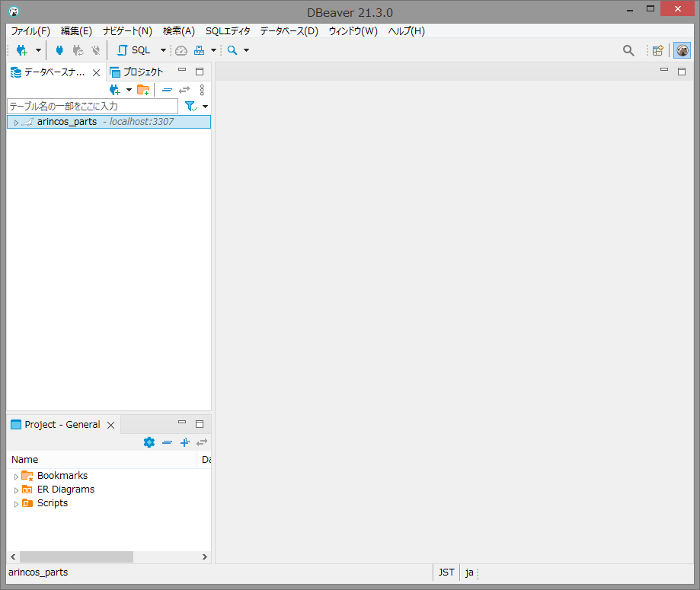Click navigator panel new connection icon
The image size is (700, 590).
115,90
